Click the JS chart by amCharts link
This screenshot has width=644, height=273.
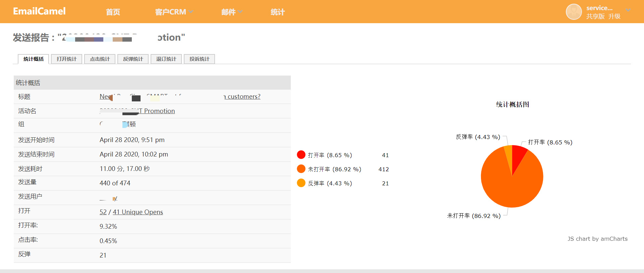[x=597, y=239]
